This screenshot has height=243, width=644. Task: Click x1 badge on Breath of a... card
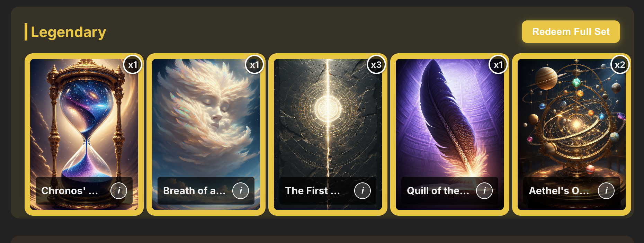(x=254, y=65)
